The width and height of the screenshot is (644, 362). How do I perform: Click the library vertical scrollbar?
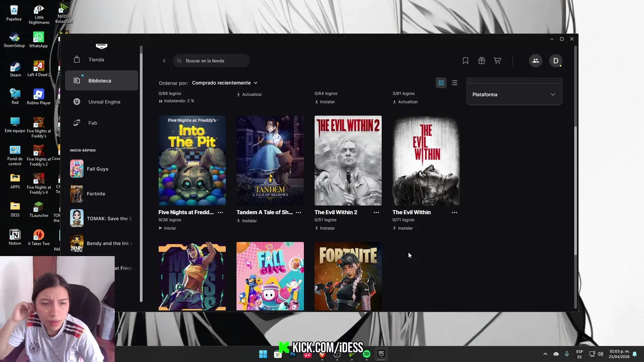point(576,191)
